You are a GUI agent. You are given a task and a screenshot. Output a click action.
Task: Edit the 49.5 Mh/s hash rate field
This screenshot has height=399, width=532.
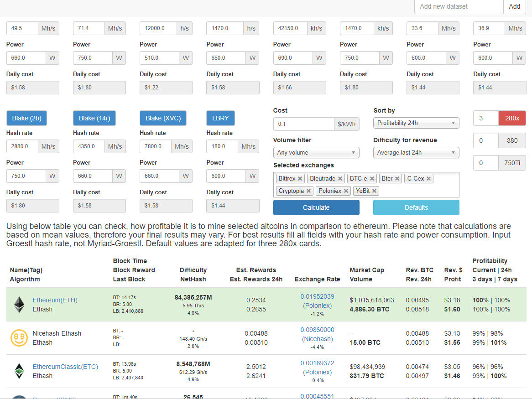[22, 28]
